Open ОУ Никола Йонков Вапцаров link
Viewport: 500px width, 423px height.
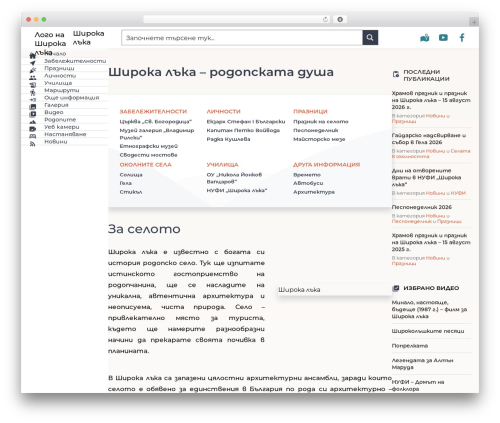234,178
